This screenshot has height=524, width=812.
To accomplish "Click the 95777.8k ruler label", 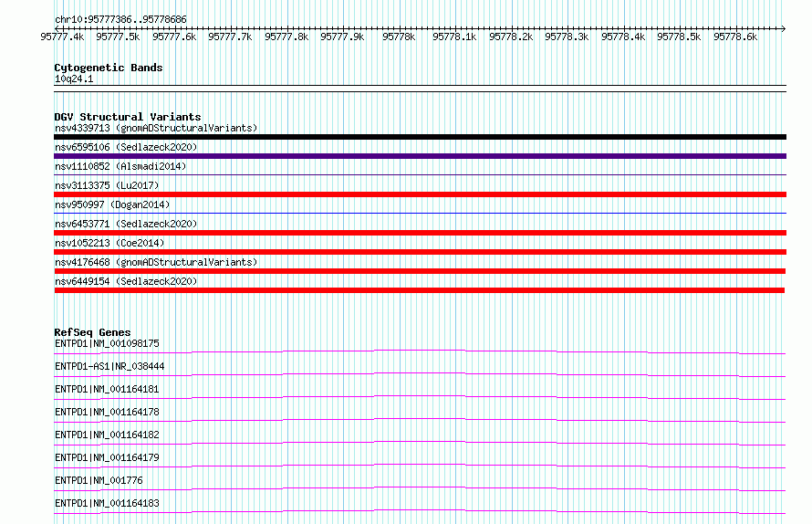I will pyautogui.click(x=286, y=37).
